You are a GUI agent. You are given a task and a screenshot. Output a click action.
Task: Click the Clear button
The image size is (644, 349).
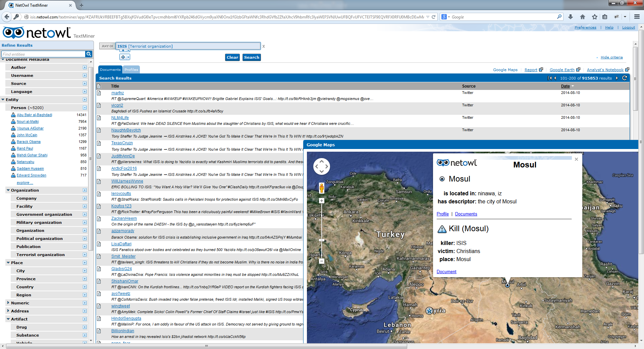coord(232,57)
